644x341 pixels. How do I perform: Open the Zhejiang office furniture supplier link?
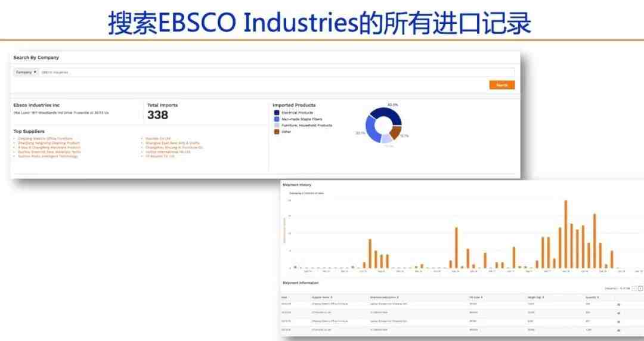45,138
